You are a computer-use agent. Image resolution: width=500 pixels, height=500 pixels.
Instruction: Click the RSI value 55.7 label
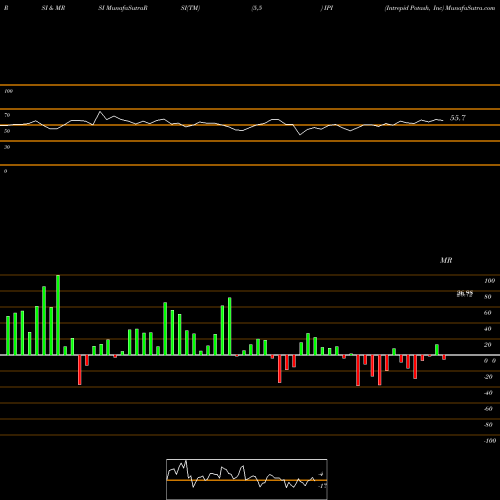coord(458,118)
